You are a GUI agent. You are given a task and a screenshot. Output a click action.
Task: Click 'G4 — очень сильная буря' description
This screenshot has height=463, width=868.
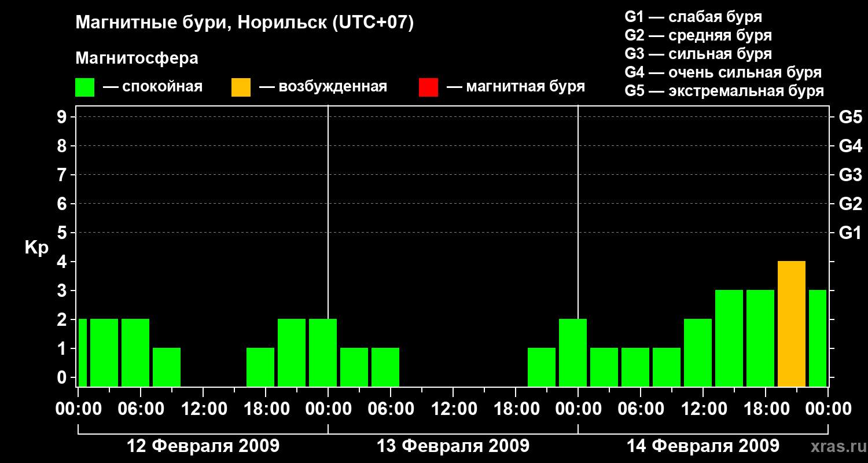[723, 72]
